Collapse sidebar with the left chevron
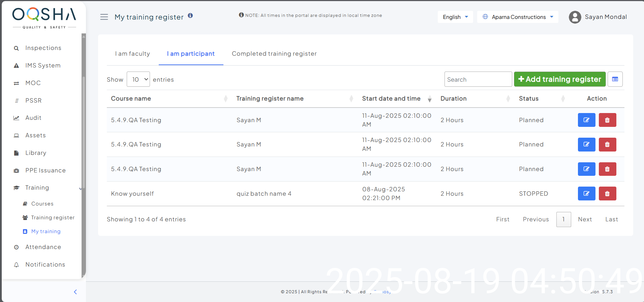Image resolution: width=644 pixels, height=302 pixels. 75,292
